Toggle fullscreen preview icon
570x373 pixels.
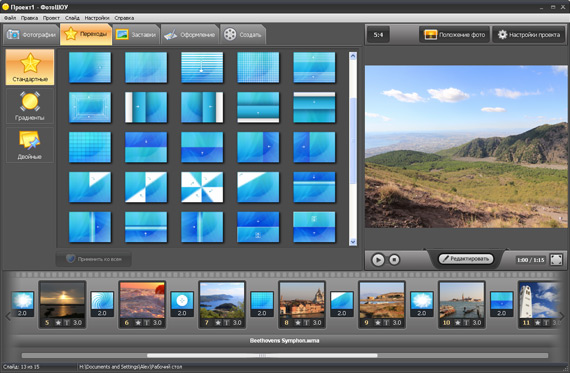[x=556, y=260]
